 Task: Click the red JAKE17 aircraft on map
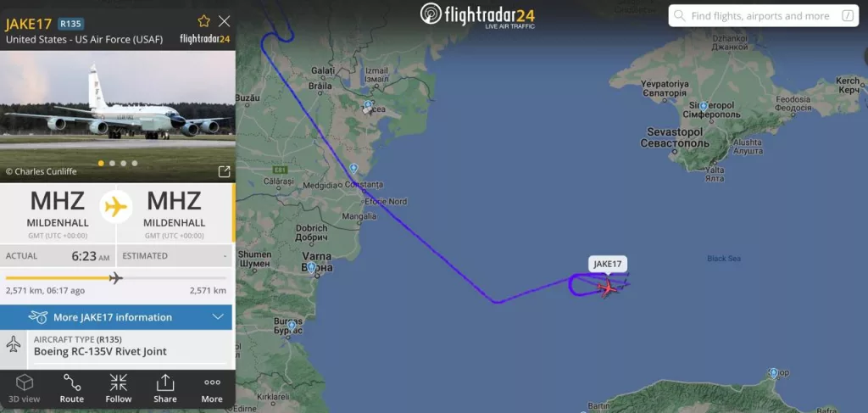coord(607,287)
